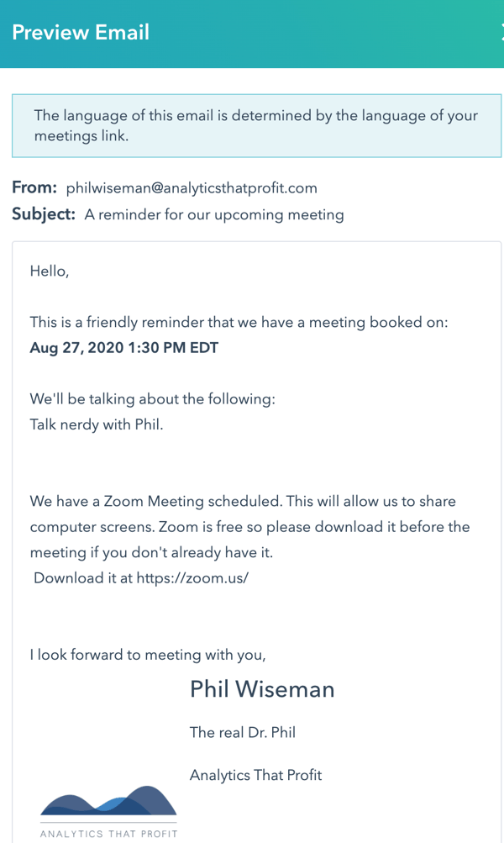
Task: Close the Preview Email panel
Action: click(501, 32)
